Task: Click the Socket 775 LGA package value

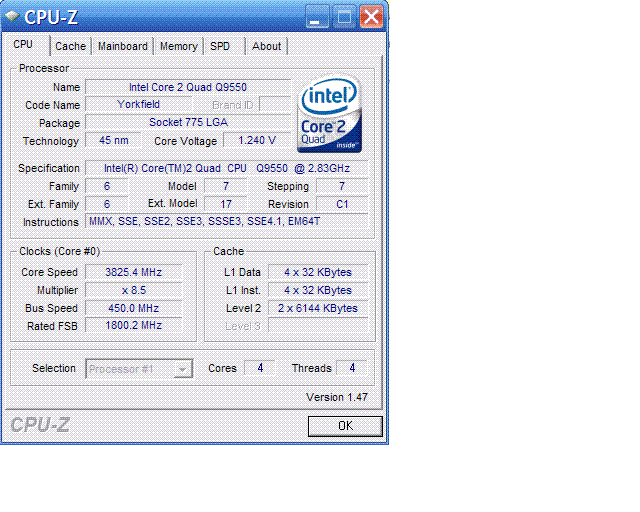Action: pos(188,122)
